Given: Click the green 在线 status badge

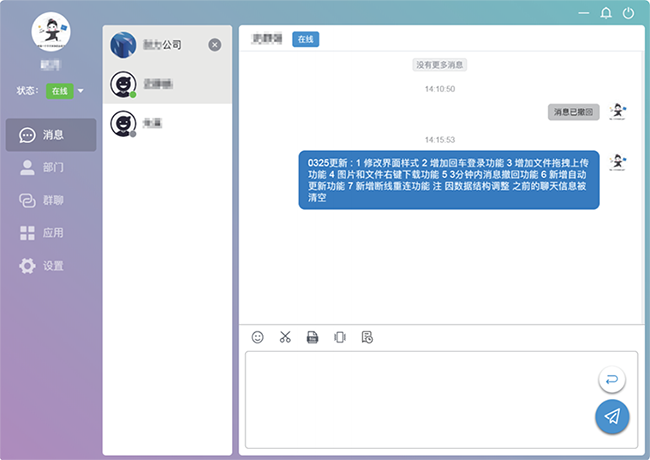Looking at the screenshot, I should pos(59,91).
